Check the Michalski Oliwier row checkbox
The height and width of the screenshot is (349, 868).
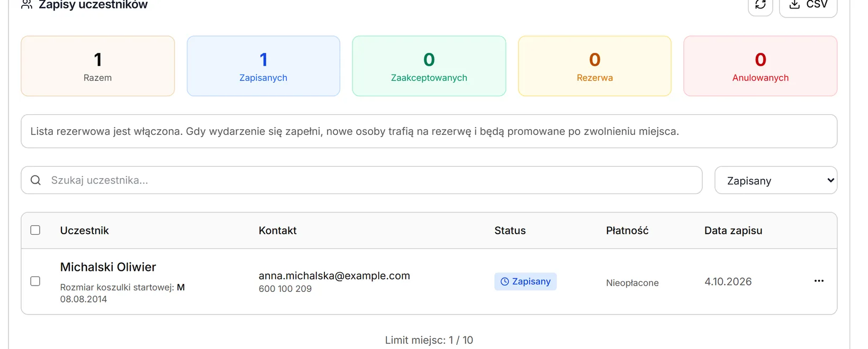click(35, 281)
